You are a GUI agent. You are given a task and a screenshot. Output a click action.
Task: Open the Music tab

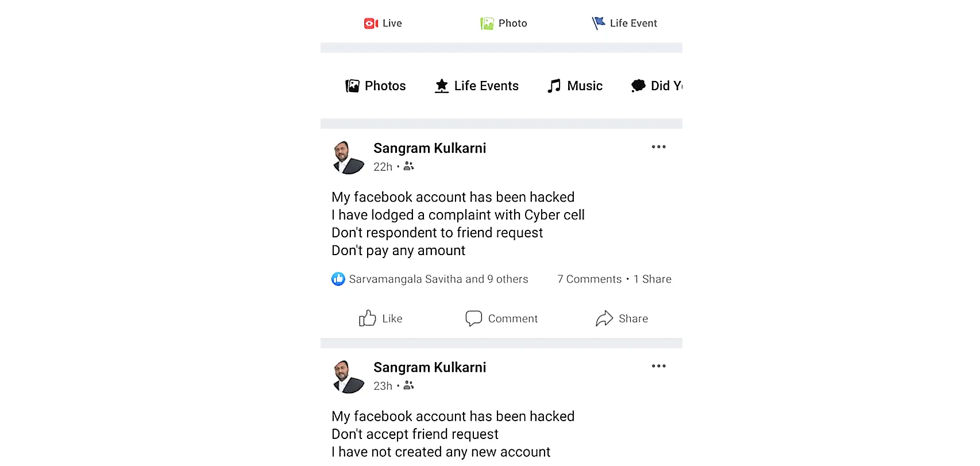pyautogui.click(x=575, y=86)
